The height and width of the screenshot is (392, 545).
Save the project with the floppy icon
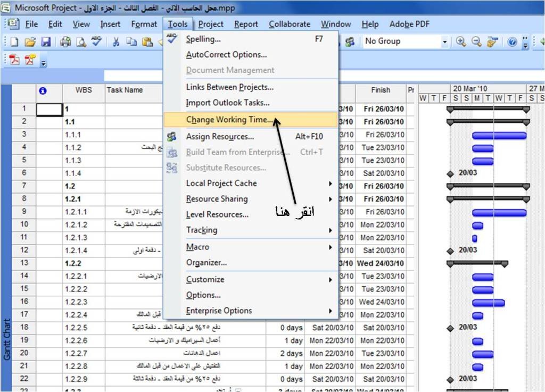(x=46, y=41)
